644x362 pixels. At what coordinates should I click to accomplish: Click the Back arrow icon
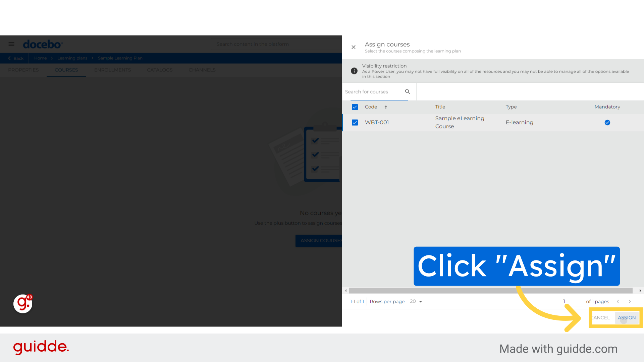(9, 58)
